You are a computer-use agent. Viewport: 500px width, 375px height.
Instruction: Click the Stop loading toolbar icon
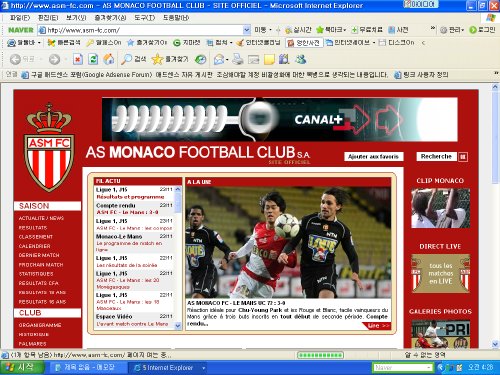(x=77, y=59)
